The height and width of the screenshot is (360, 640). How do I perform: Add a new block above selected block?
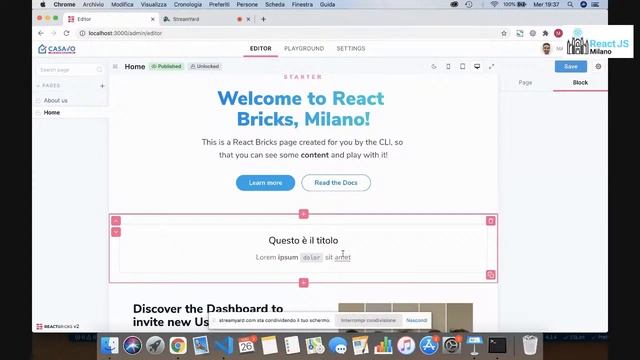tap(303, 214)
